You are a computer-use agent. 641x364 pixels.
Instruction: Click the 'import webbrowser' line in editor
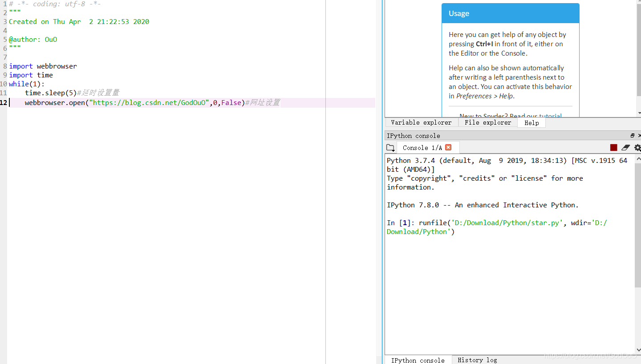(x=43, y=66)
